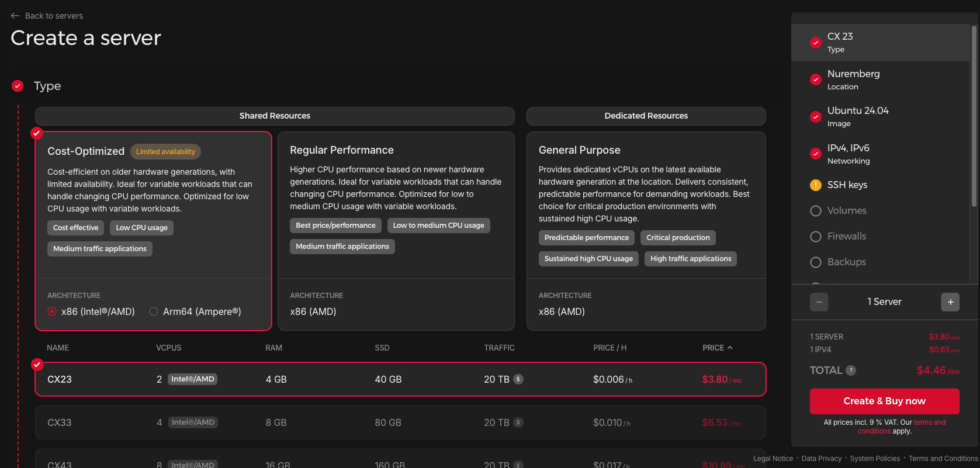Click Create & Buy now button
This screenshot has width=980, height=468.
click(884, 401)
